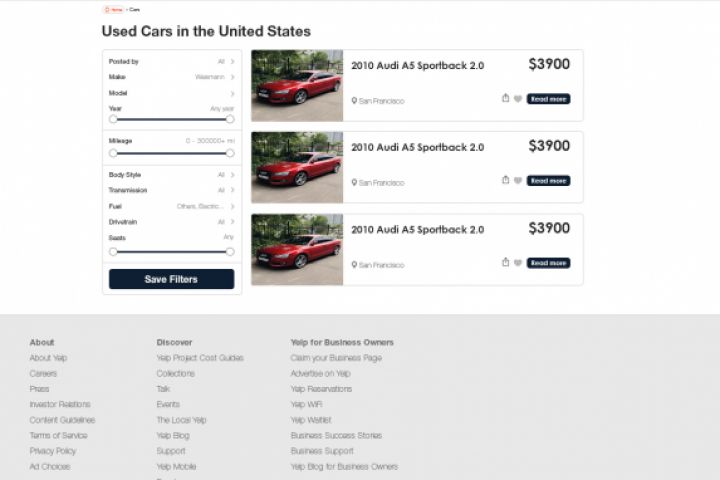Click the Home breadcrumb icon
720x480 pixels.
(x=107, y=9)
